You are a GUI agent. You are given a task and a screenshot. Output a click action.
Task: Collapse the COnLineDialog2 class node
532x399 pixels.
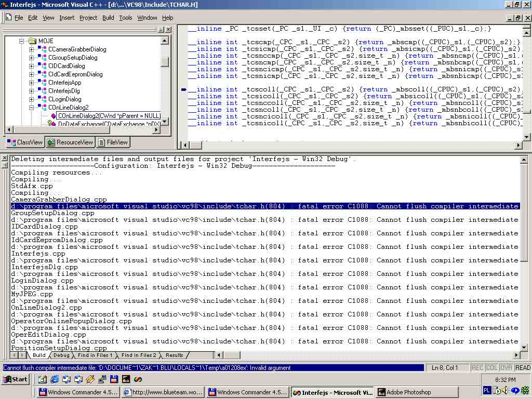coord(31,108)
